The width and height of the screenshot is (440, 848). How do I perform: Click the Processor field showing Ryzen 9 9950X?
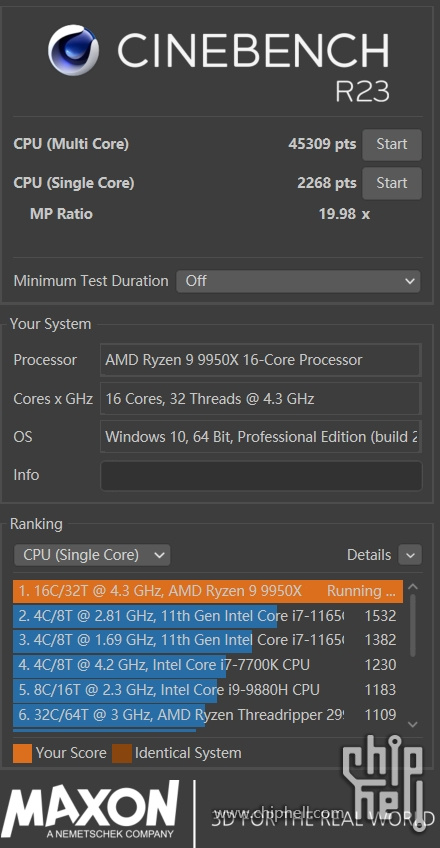[x=261, y=360]
